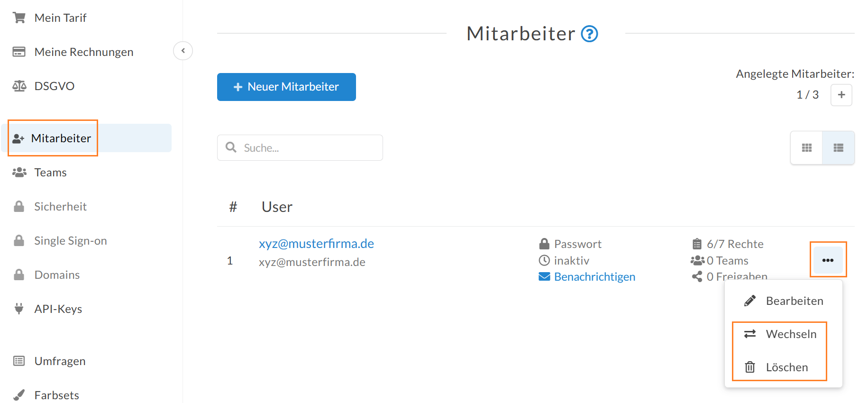868x403 pixels.
Task: Open the DSGVO sidebar entry
Action: click(55, 86)
